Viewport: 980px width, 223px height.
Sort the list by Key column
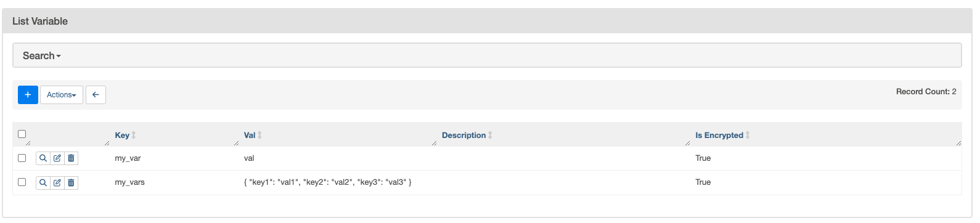pos(122,135)
